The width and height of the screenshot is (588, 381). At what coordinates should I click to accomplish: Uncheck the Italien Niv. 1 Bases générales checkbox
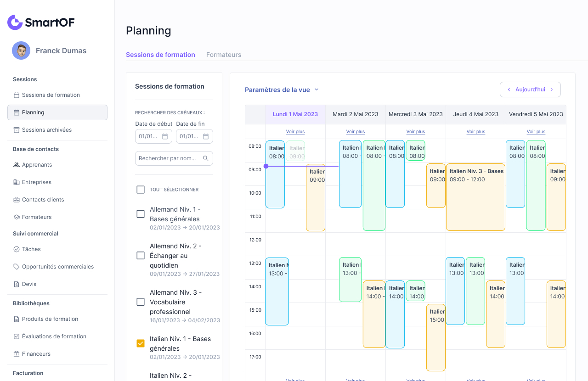141,343
